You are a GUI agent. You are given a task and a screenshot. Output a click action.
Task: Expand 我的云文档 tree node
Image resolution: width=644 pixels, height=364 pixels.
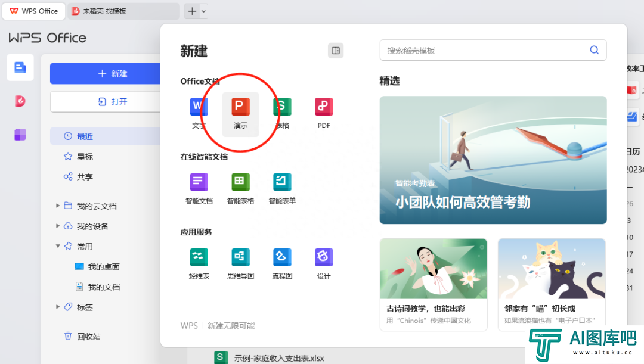coord(58,206)
